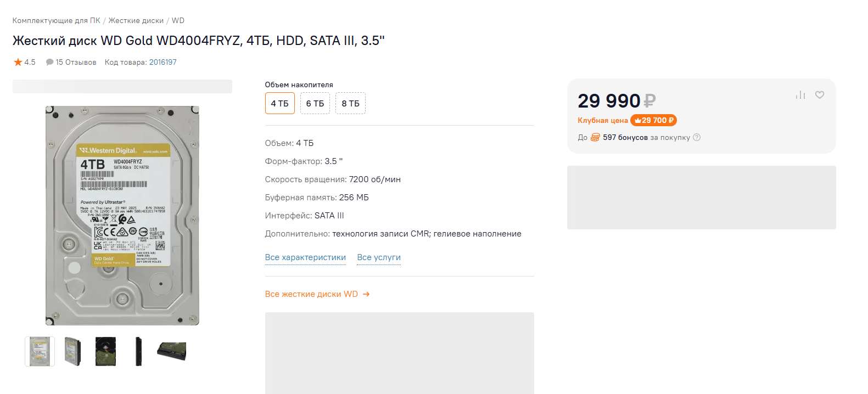Screen dimensions: 868x394
Task: Add product to comparison via bar-chart icon
Action: coord(800,95)
